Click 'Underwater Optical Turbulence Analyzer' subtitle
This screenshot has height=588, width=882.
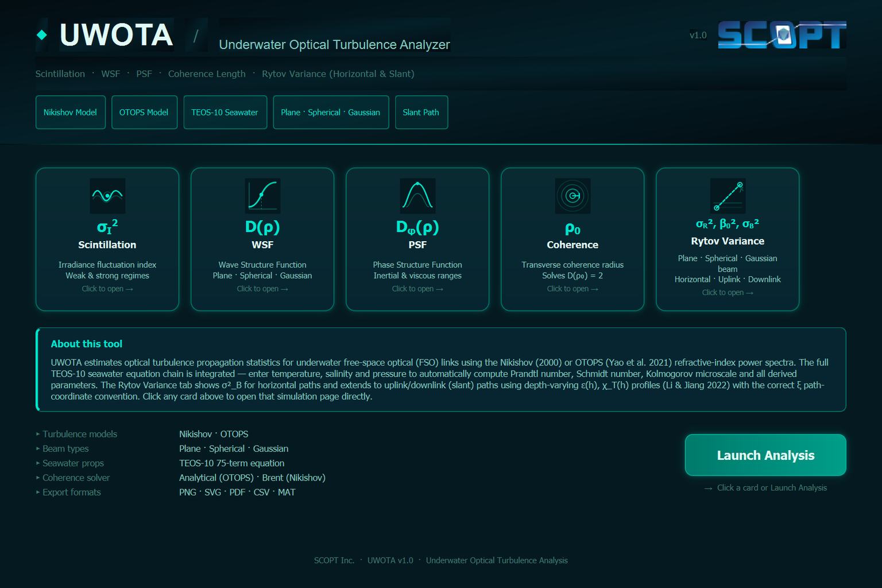coord(334,45)
